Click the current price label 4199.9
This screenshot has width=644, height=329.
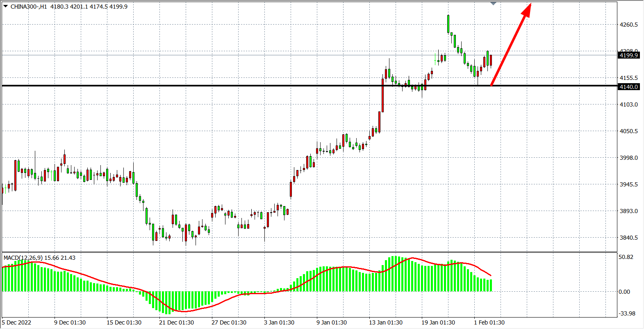click(628, 55)
